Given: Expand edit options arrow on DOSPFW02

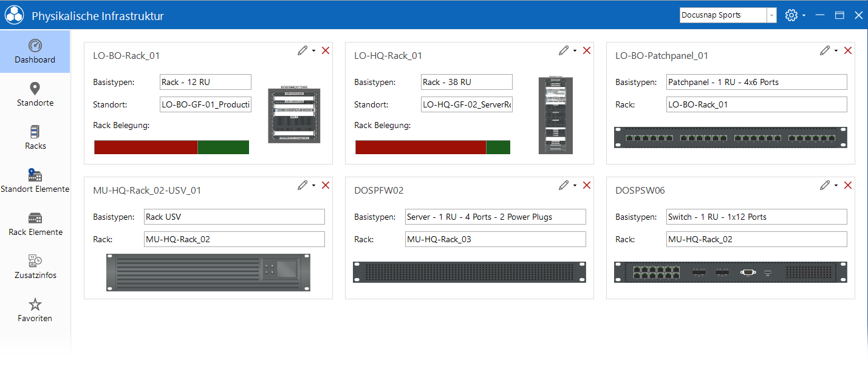Looking at the screenshot, I should [575, 186].
